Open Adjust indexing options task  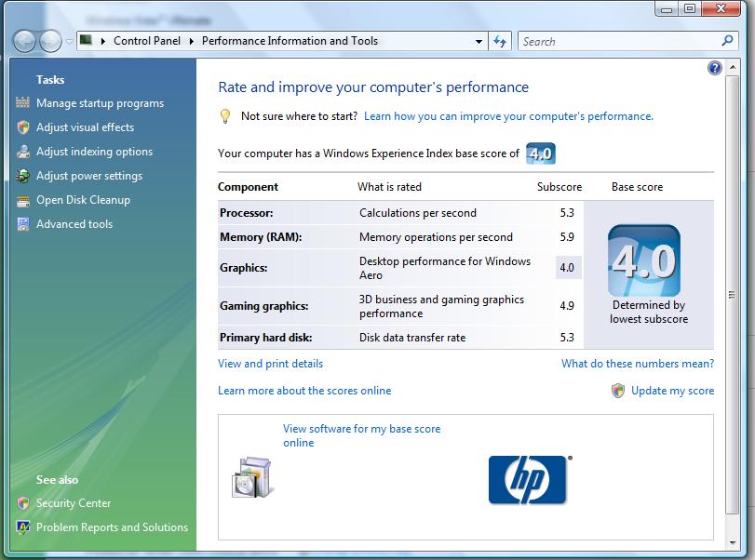(x=94, y=152)
